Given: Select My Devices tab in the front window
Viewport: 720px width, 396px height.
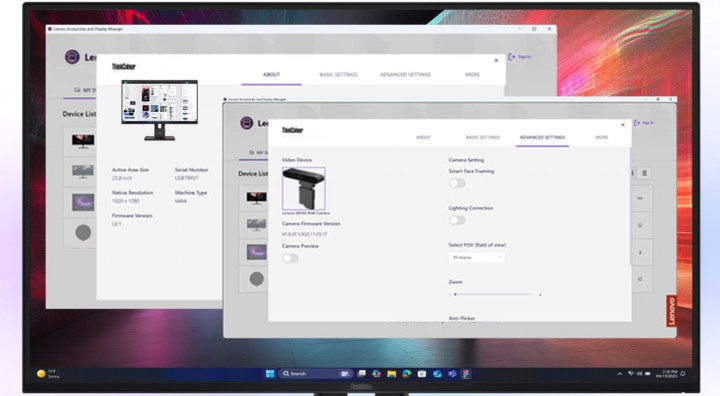Looking at the screenshot, I should coord(258,152).
